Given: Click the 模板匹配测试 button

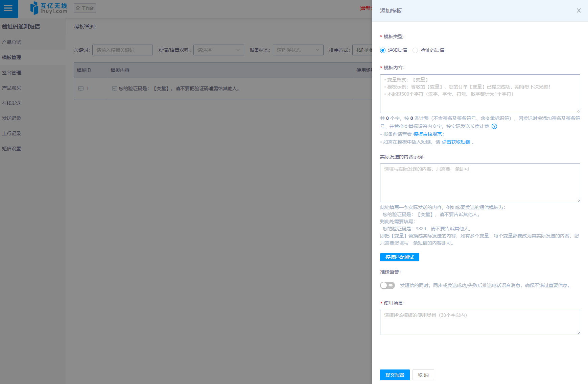Looking at the screenshot, I should [x=399, y=257].
